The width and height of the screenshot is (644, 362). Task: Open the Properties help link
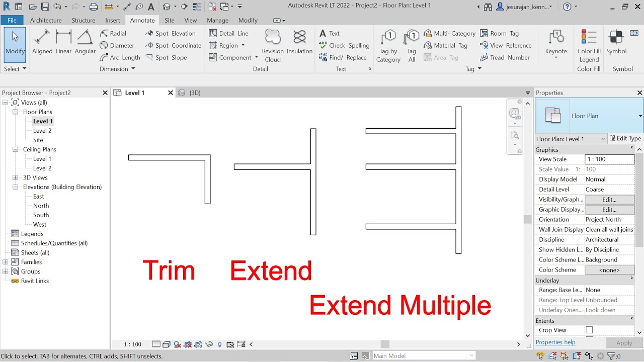tap(555, 342)
